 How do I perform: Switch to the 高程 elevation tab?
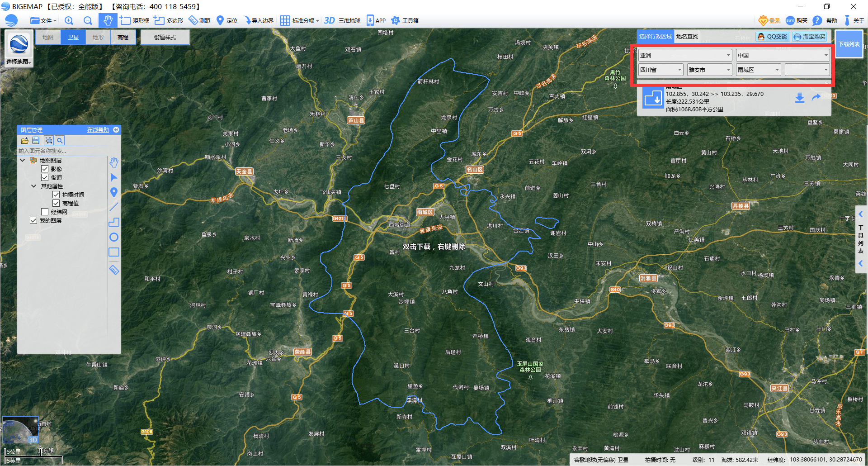pos(123,37)
